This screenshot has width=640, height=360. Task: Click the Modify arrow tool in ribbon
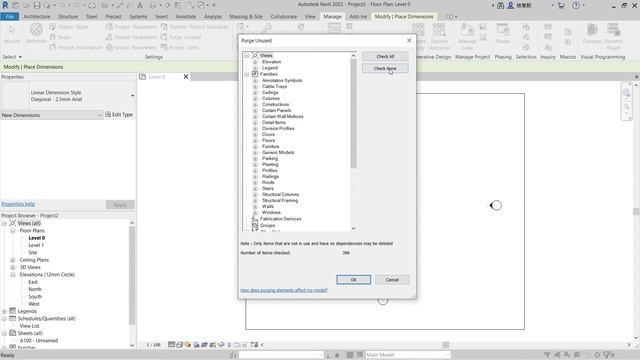tap(12, 34)
